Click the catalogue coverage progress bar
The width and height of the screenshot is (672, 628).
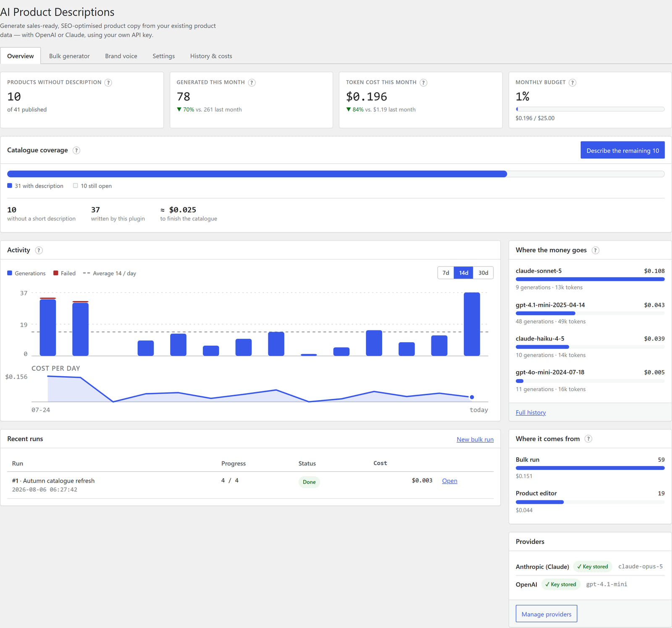pyautogui.click(x=336, y=174)
